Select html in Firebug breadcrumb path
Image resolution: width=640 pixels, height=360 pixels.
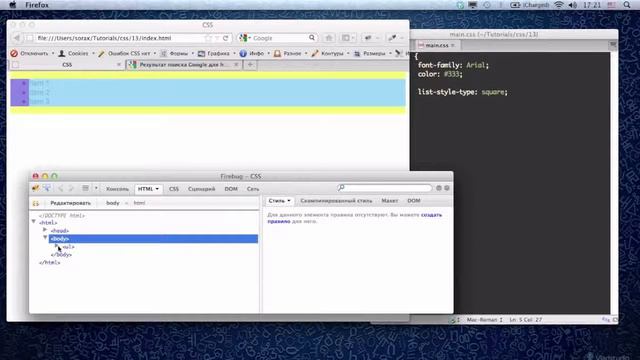139,203
